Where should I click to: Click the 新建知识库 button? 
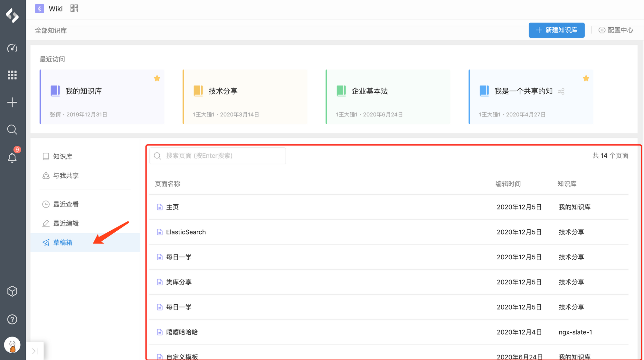click(556, 30)
